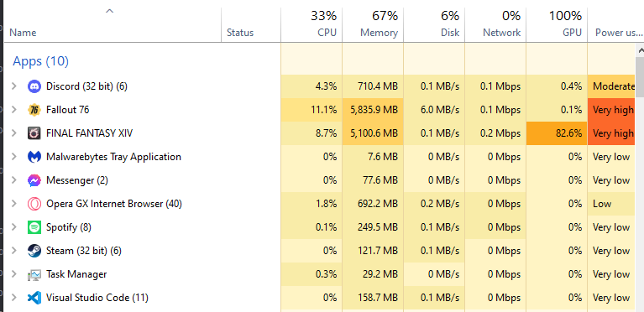Select the Steam icon
This screenshot has width=644, height=312.
coord(34,251)
